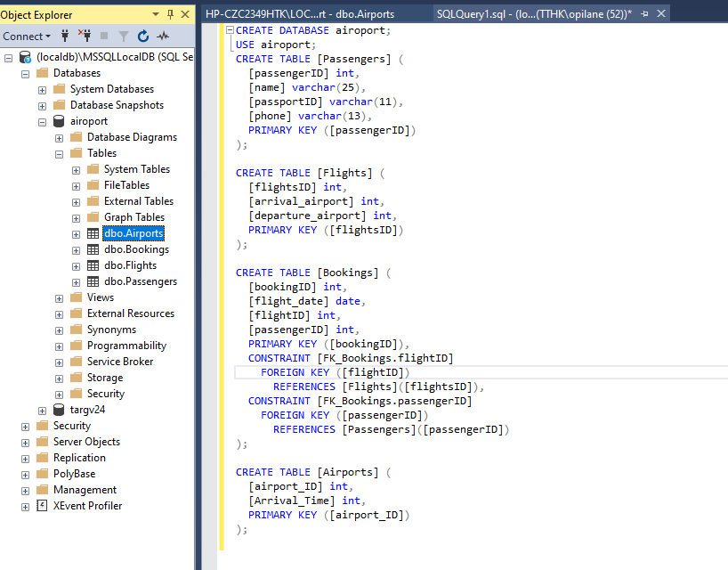Select the Service Broker folder label
728x570 pixels.
pyautogui.click(x=120, y=362)
